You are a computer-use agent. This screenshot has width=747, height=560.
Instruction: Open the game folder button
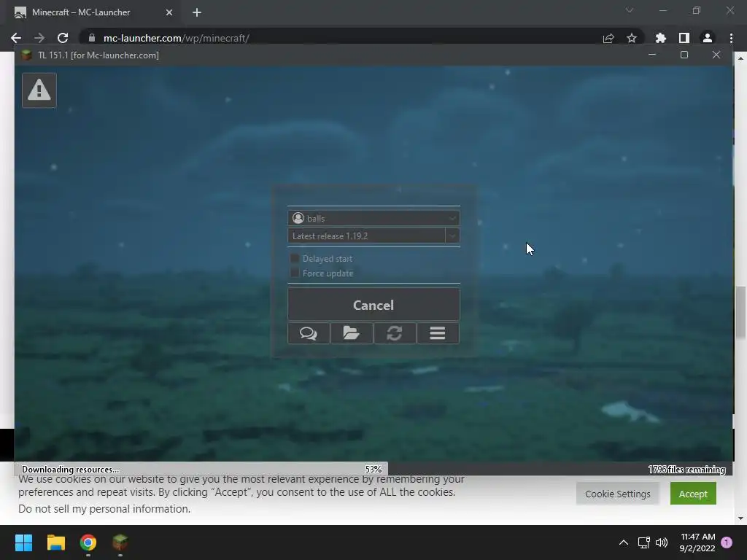point(352,333)
